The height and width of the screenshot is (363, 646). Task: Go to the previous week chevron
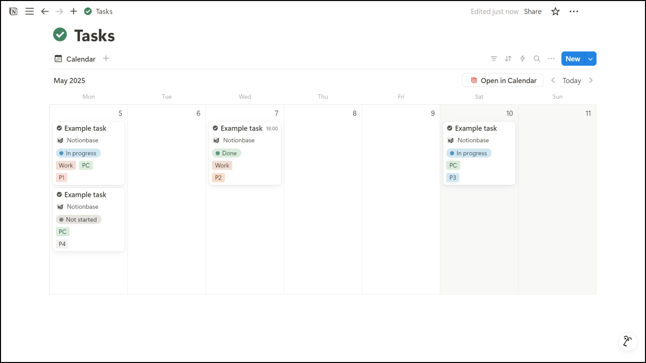pos(553,80)
